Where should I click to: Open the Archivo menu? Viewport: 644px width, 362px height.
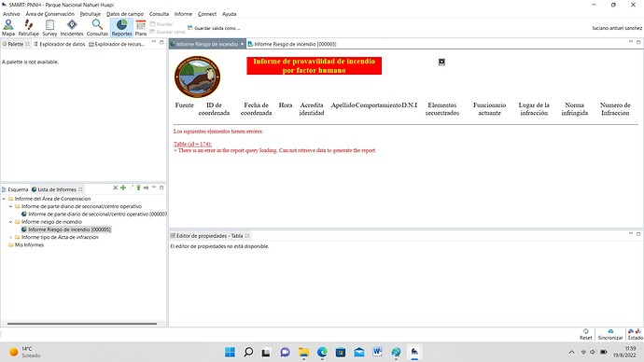[x=11, y=14]
